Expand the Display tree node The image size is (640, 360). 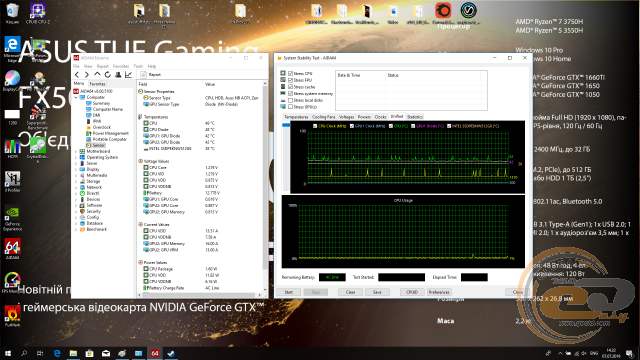pyautogui.click(x=76, y=169)
